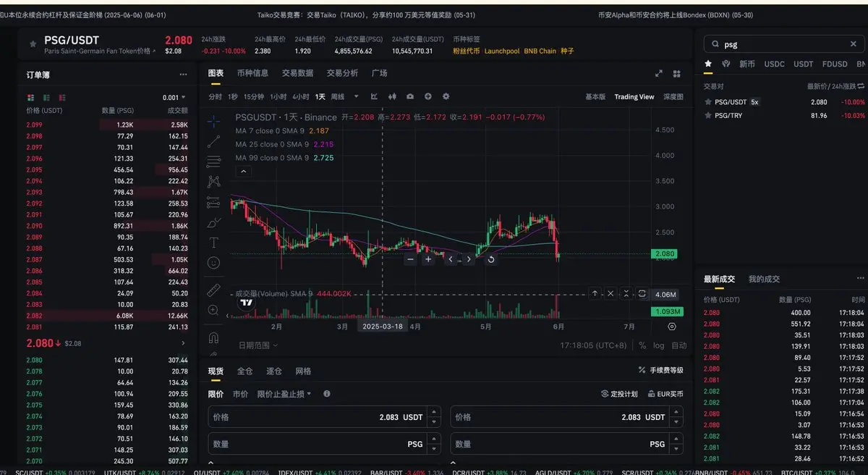Open price axis settings gear icon

672,327
